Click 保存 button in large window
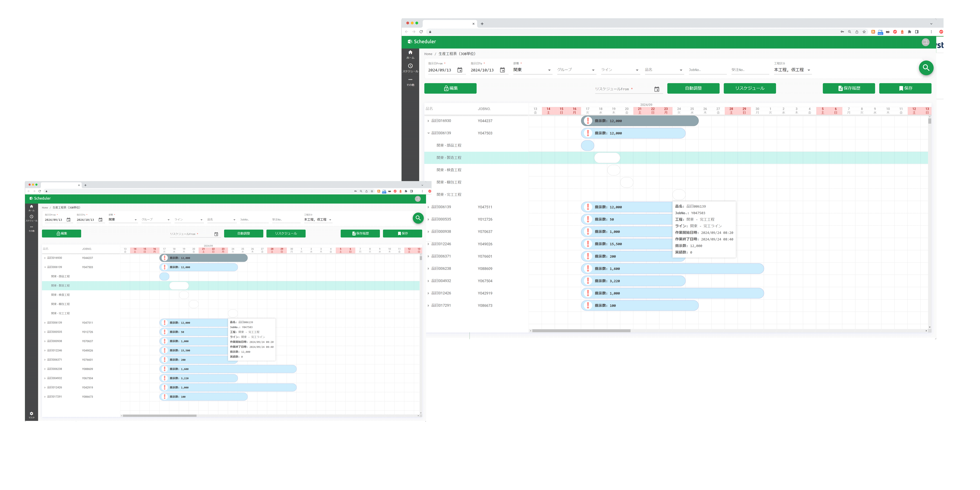 (x=905, y=88)
